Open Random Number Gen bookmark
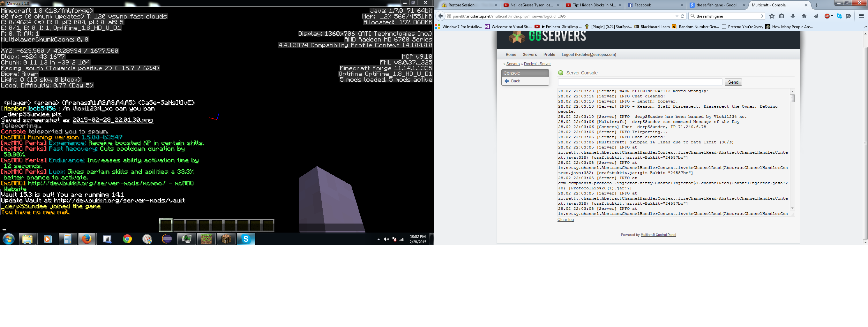 [x=695, y=27]
